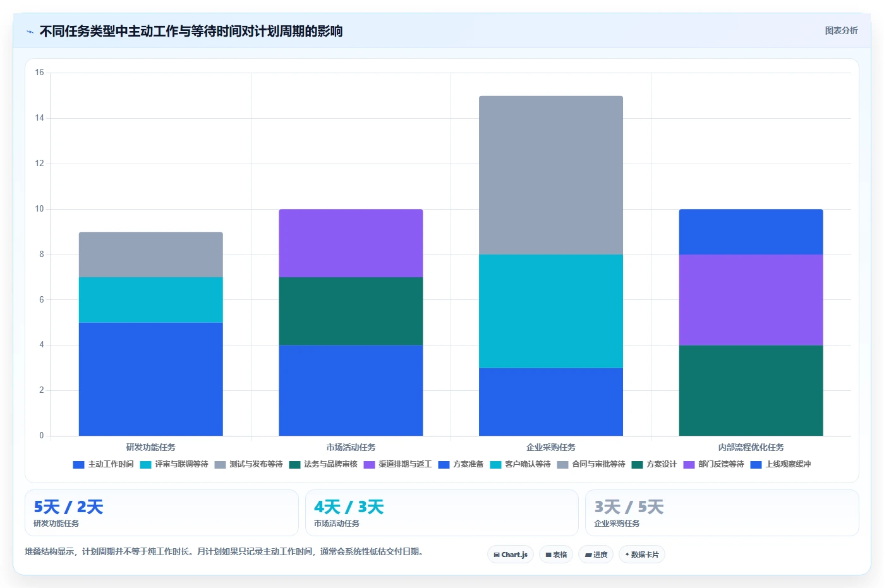This screenshot has height=588, width=884.
Task: Toggle the 法务与品牌审核 legend series
Action: tap(324, 464)
